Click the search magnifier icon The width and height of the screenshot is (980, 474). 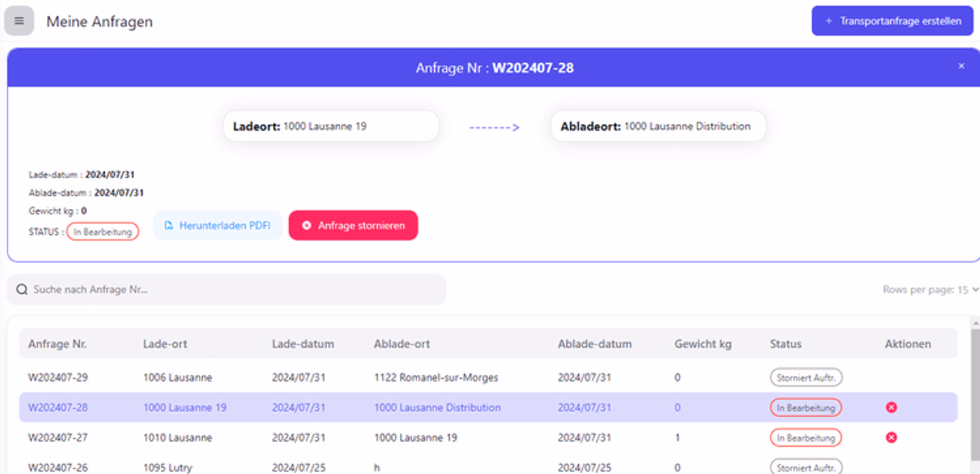tap(22, 290)
